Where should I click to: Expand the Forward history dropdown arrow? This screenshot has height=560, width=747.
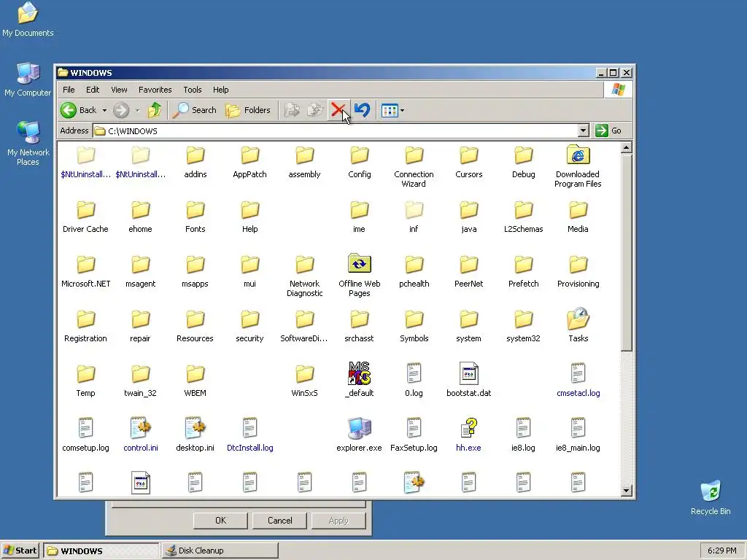point(137,111)
